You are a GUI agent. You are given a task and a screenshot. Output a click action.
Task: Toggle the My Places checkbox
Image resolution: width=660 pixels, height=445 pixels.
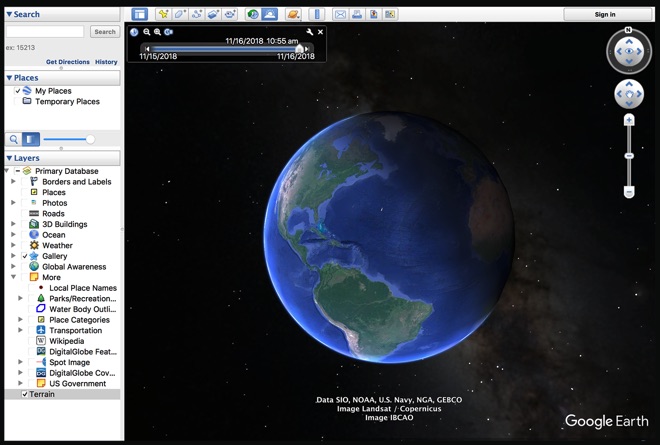18,91
